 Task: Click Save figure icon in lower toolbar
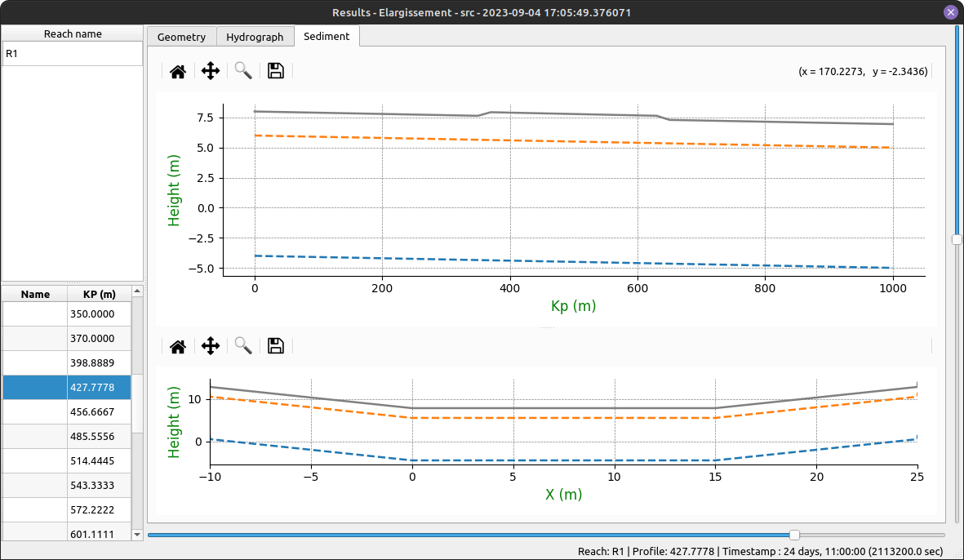276,346
